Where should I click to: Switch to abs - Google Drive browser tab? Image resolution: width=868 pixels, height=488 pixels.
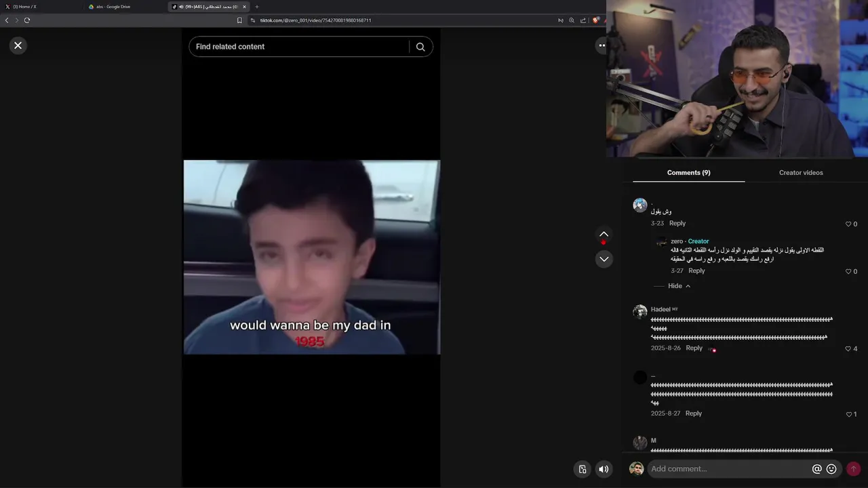point(125,7)
